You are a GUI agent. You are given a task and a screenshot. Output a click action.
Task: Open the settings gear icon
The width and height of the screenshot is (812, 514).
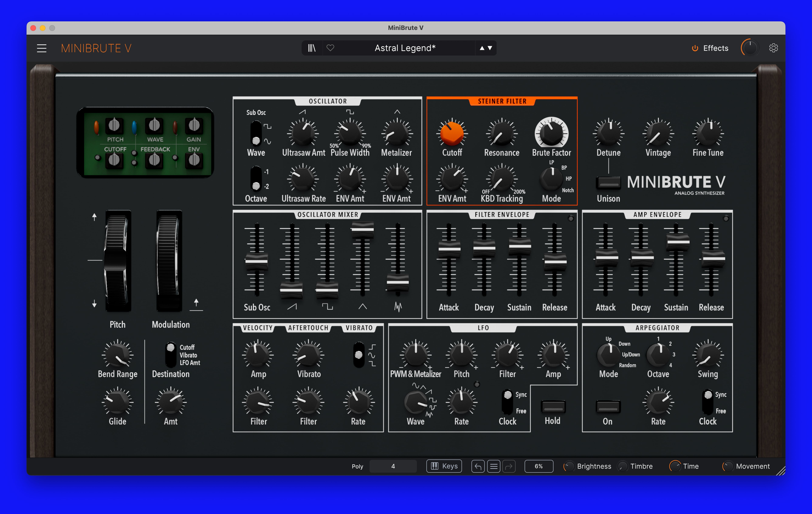point(773,48)
